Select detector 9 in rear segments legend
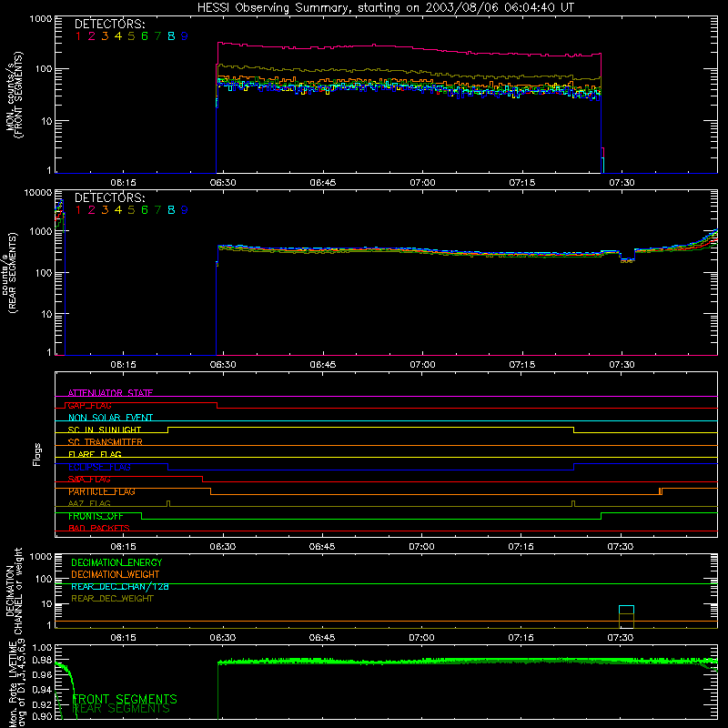 click(x=185, y=210)
